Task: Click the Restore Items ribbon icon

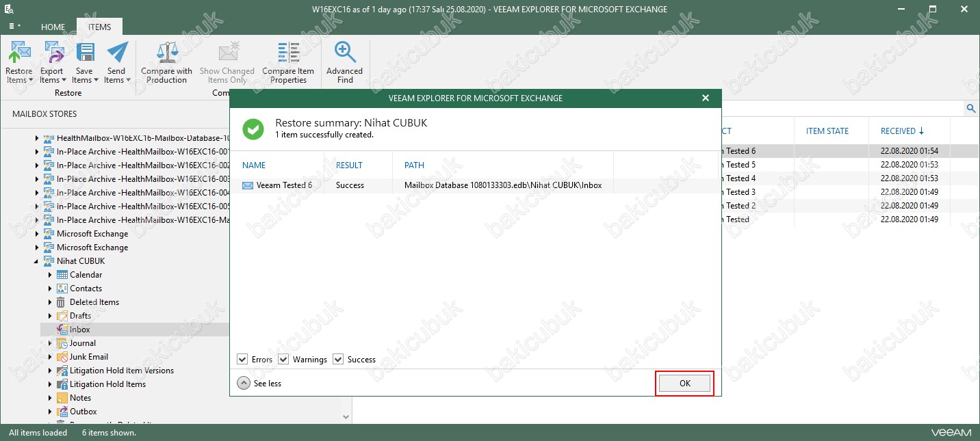Action: (x=19, y=53)
